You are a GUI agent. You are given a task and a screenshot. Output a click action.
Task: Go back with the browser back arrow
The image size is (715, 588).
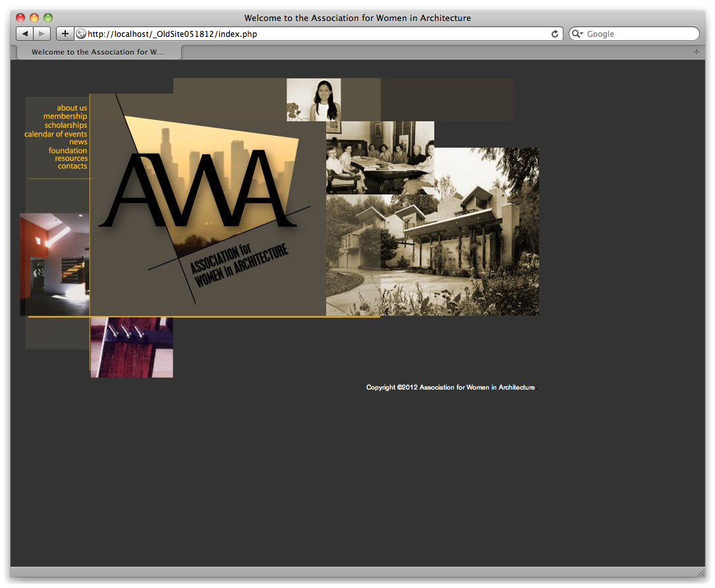tap(24, 34)
